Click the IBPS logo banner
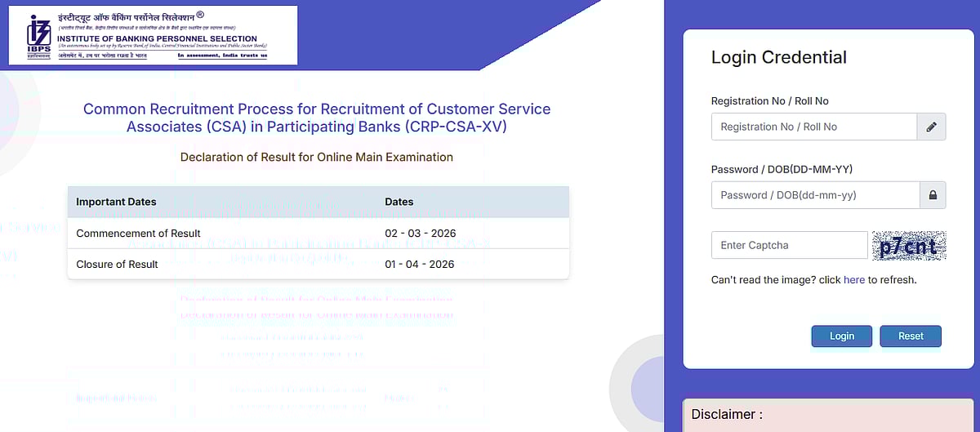Image resolution: width=980 pixels, height=432 pixels. [x=153, y=35]
